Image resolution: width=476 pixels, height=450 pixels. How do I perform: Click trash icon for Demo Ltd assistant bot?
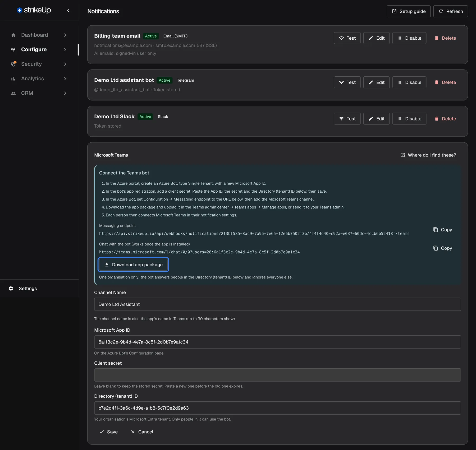pos(437,82)
